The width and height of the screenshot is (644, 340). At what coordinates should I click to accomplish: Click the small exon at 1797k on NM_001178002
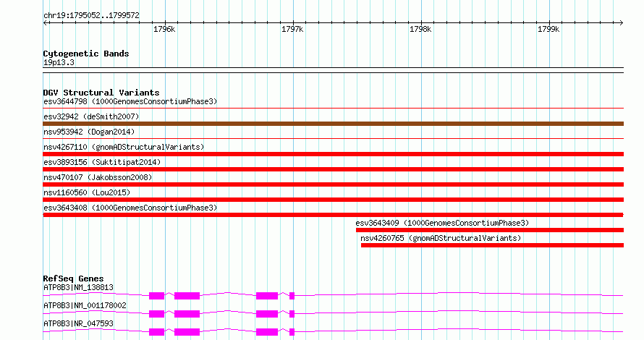coord(292,314)
